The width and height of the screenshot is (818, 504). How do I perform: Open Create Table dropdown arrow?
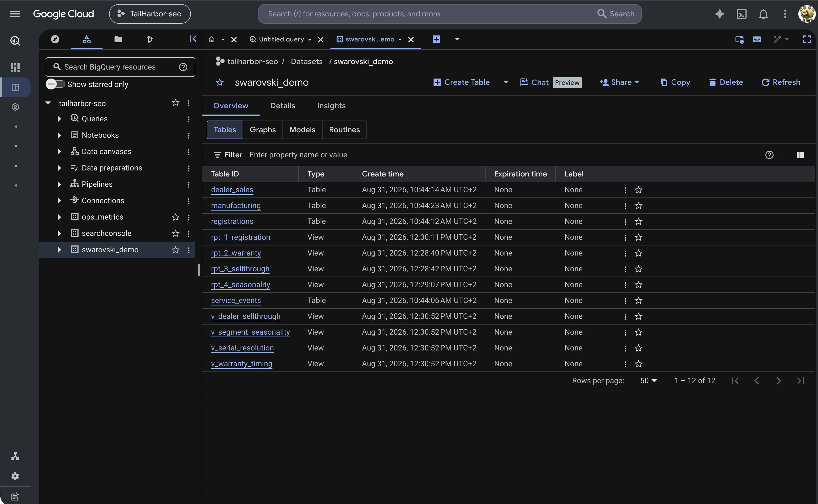point(506,82)
